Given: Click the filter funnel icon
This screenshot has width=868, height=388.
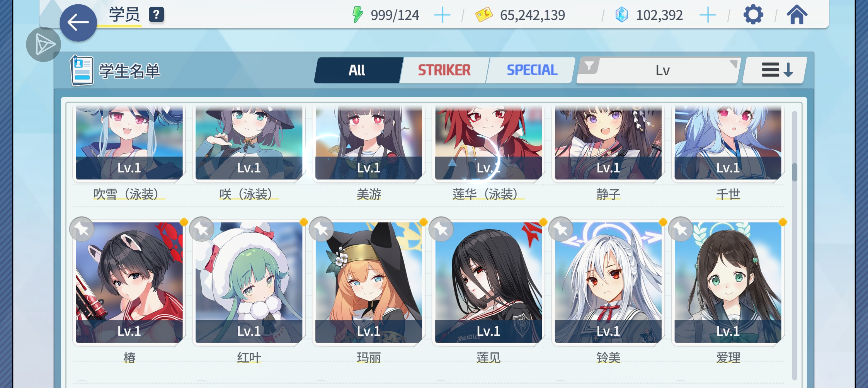Looking at the screenshot, I should (589, 66).
